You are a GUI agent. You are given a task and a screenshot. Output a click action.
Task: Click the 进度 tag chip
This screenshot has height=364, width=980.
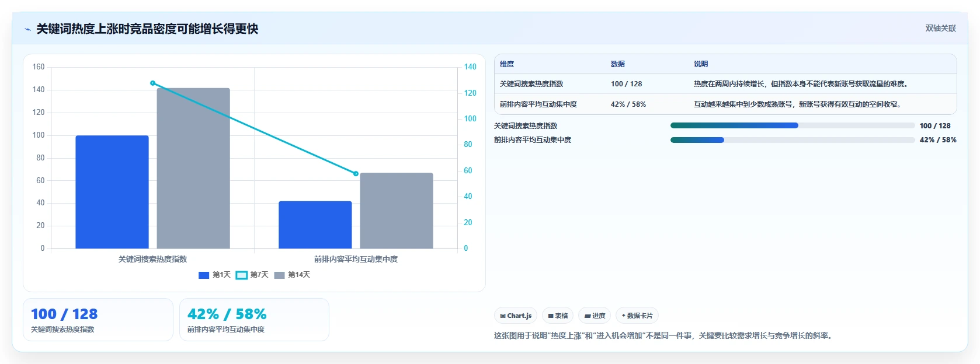click(x=595, y=316)
